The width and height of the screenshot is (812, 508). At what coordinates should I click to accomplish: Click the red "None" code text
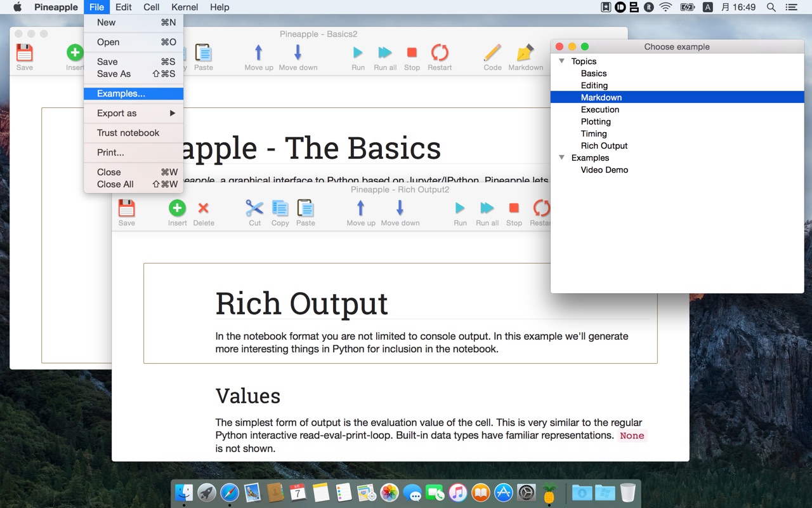tap(632, 436)
